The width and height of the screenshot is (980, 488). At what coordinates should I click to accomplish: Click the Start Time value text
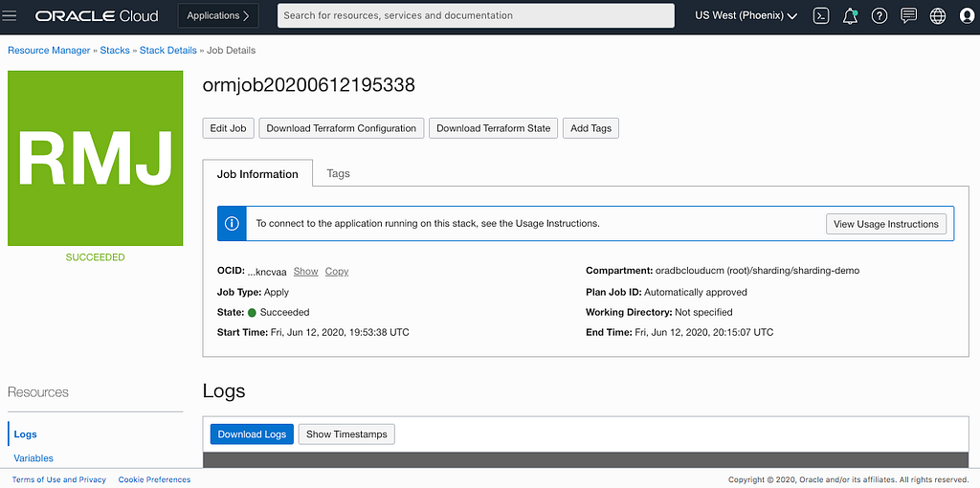(340, 332)
